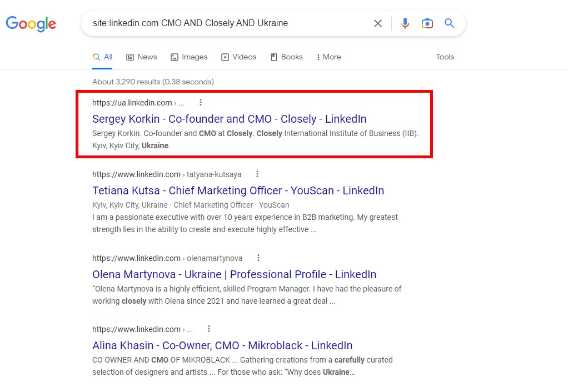Open the Sergey Korkin LinkedIn profile link
The image size is (568, 392).
click(x=230, y=119)
